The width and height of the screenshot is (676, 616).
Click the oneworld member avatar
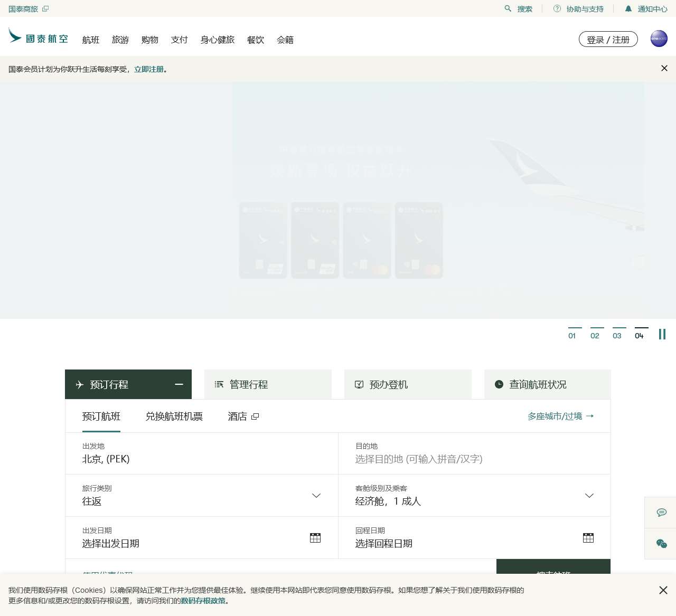659,39
